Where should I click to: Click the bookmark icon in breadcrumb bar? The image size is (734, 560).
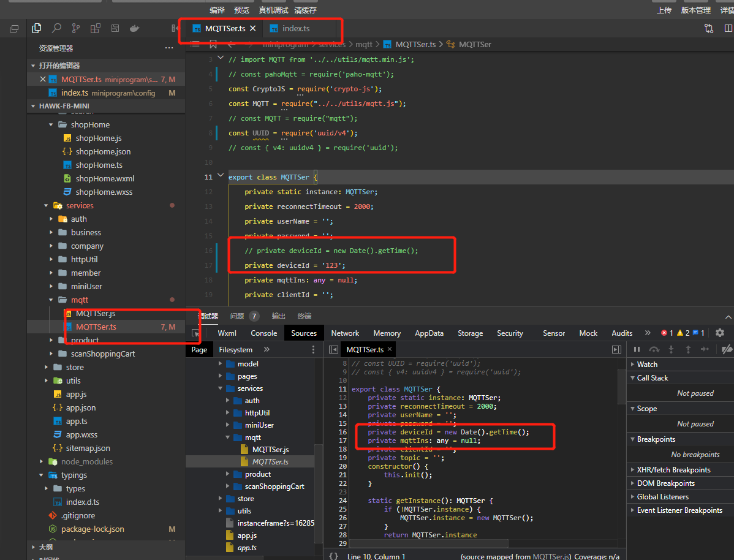click(213, 45)
